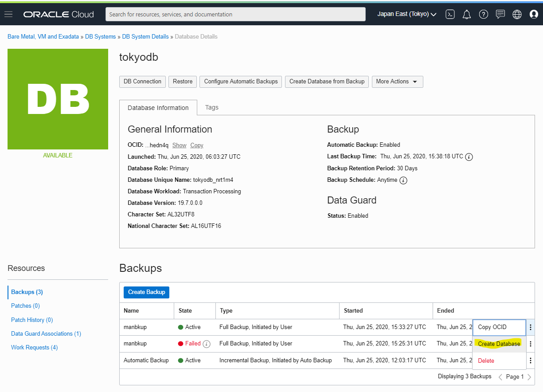This screenshot has width=543, height=392.
Task: Open the language globe icon
Action: [517, 14]
